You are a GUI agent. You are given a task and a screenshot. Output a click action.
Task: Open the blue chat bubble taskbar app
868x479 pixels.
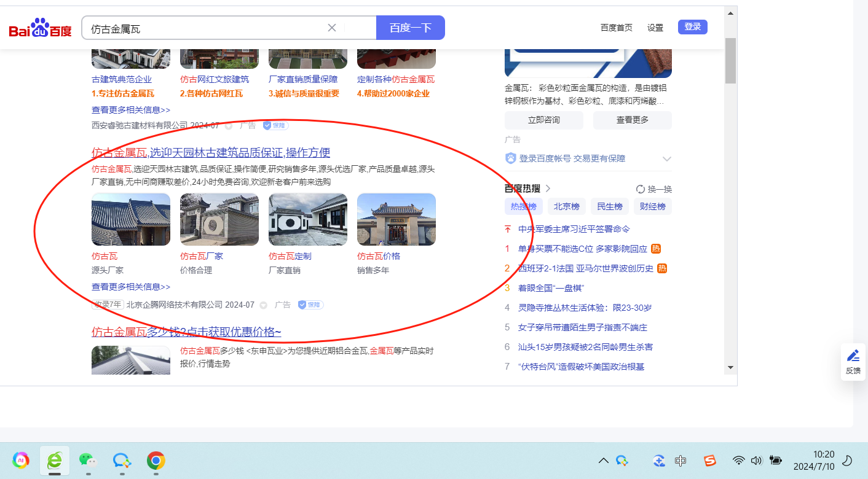point(122,461)
